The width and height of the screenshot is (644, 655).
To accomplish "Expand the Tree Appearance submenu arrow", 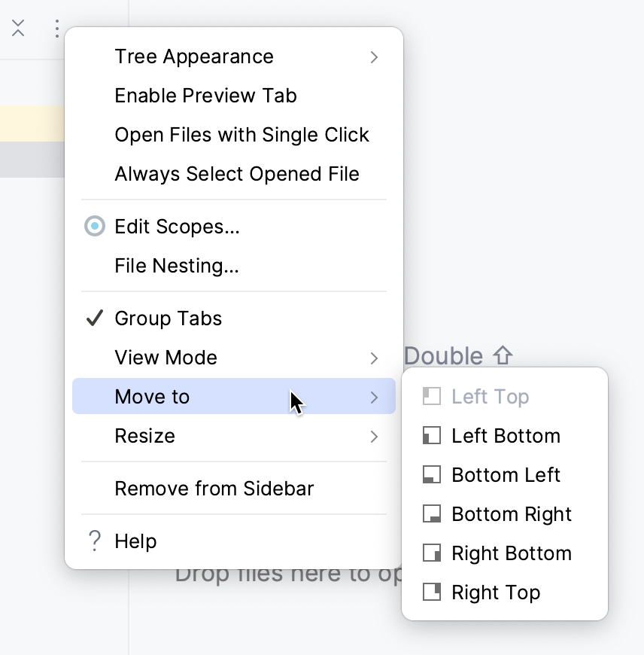I will (374, 57).
